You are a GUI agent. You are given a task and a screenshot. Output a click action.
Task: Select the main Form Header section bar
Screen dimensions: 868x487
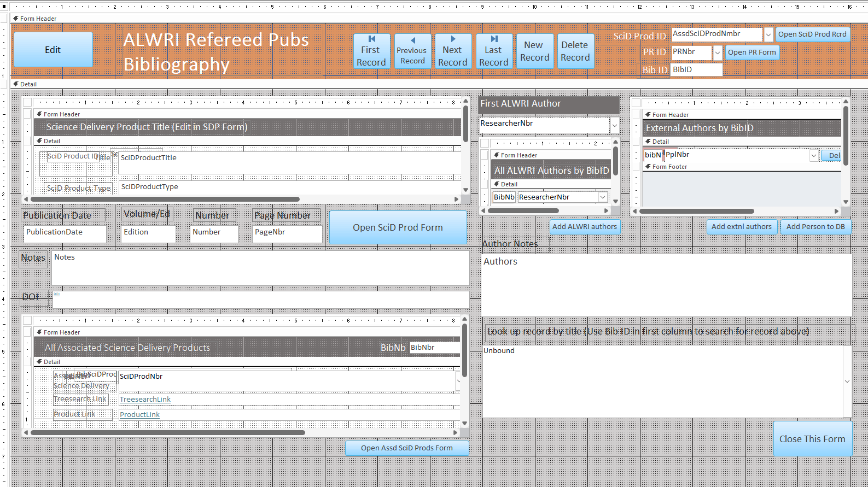[439, 19]
